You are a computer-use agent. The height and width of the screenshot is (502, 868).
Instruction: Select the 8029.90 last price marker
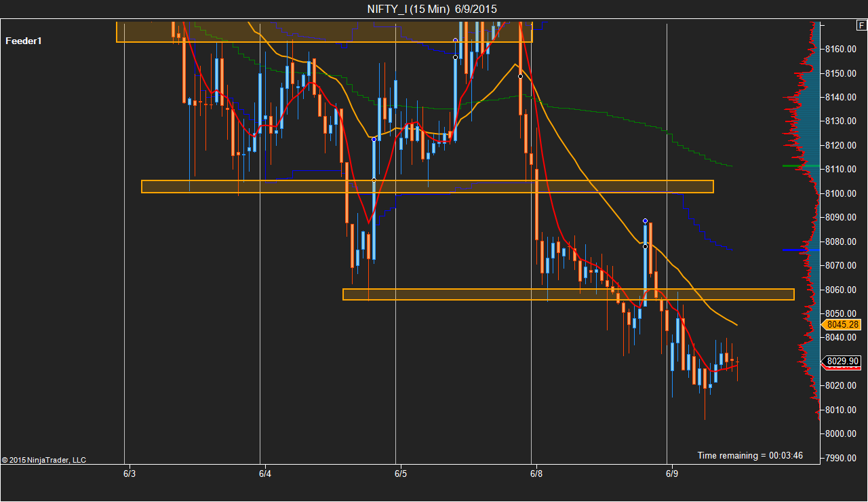pos(842,361)
